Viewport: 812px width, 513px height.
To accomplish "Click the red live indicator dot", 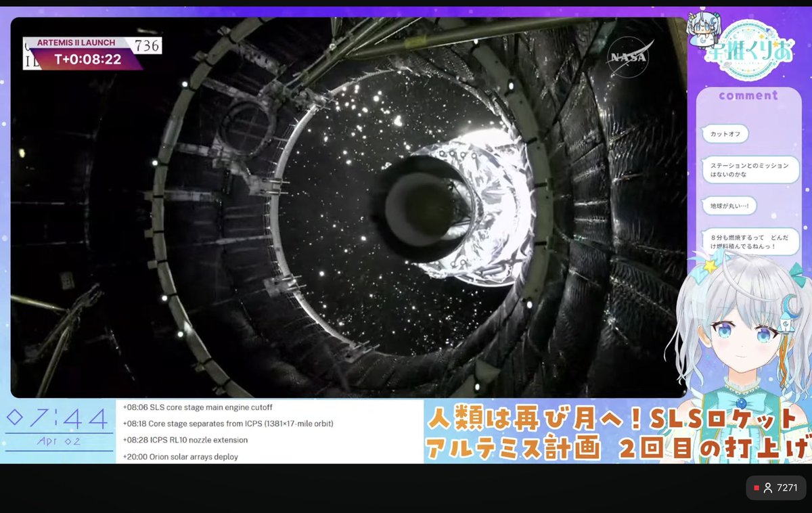I will pyautogui.click(x=757, y=487).
